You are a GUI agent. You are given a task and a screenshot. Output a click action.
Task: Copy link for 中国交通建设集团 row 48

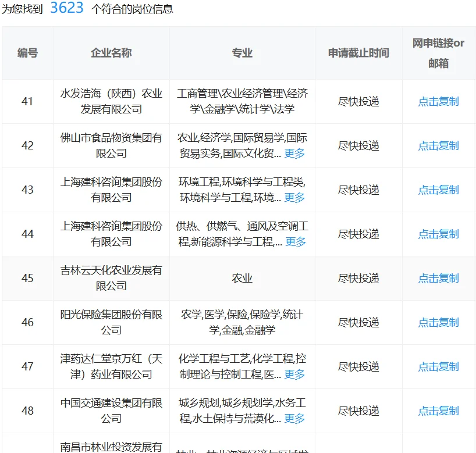(x=438, y=411)
